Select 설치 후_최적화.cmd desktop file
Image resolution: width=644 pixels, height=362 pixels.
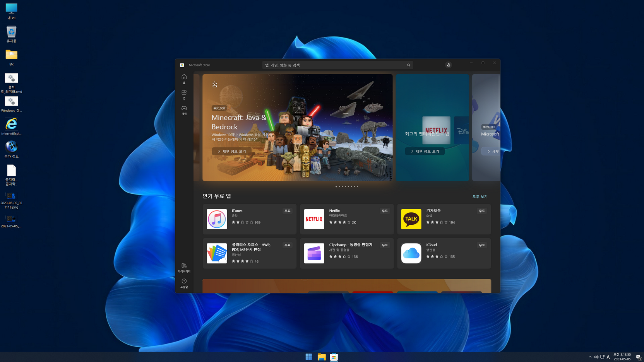click(11, 83)
